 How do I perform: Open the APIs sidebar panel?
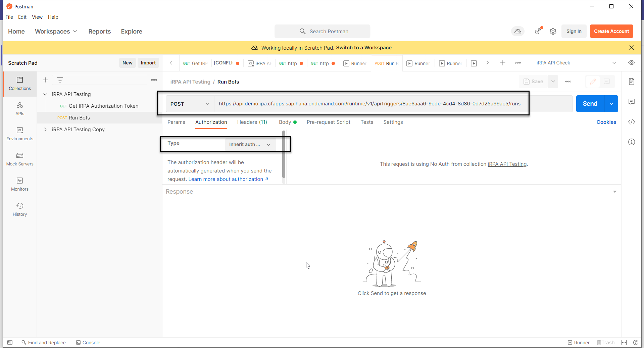point(20,109)
